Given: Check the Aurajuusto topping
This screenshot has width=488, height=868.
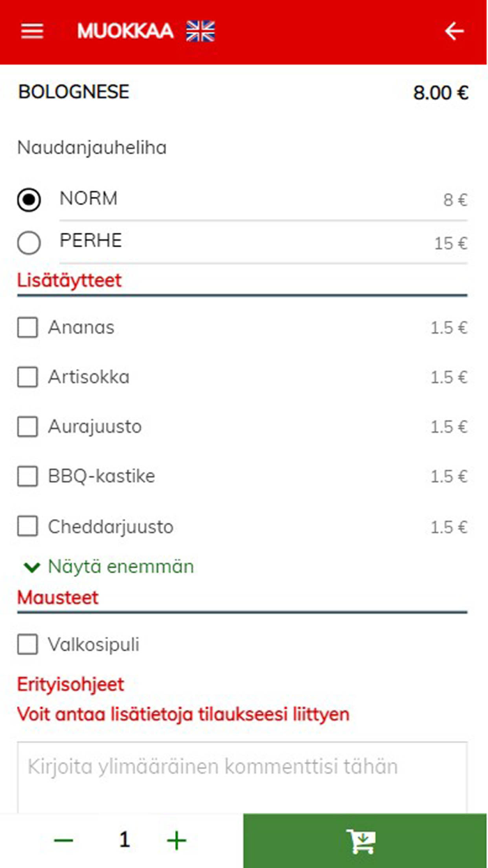Looking at the screenshot, I should click(x=28, y=427).
